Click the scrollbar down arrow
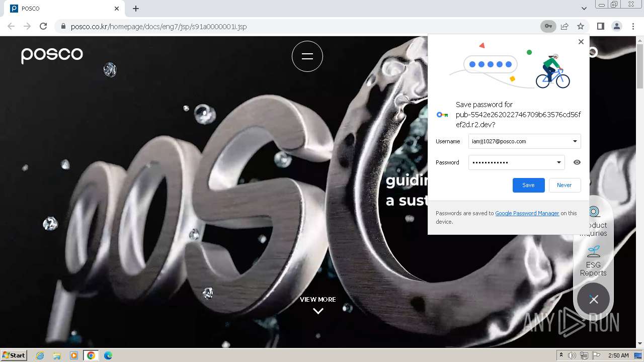The height and width of the screenshot is (362, 644). point(639,344)
